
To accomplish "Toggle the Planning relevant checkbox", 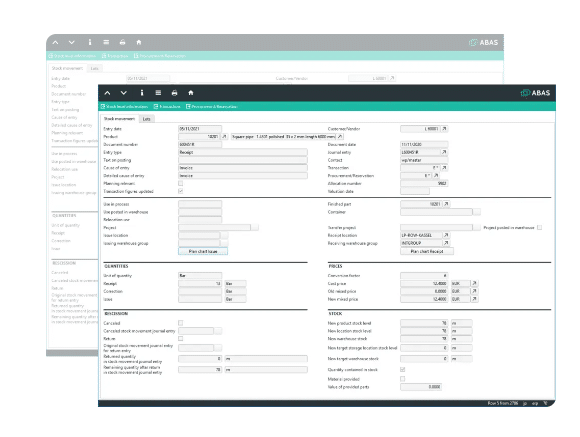I will [181, 183].
